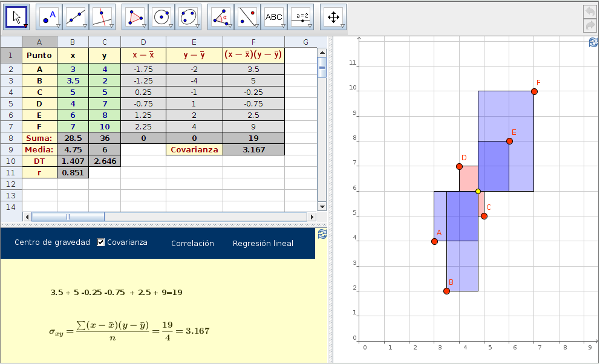This screenshot has width=600, height=364.
Task: Select the Angle tool
Action: 221,17
